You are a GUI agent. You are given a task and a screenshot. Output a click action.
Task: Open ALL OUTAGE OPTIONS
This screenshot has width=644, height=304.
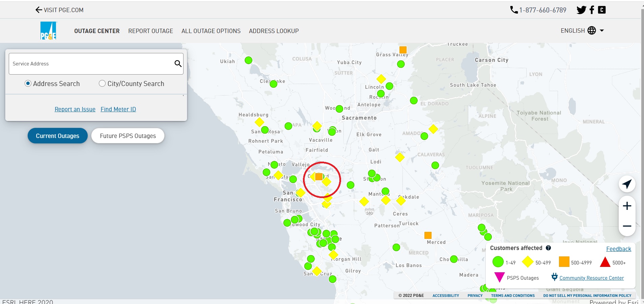click(211, 31)
